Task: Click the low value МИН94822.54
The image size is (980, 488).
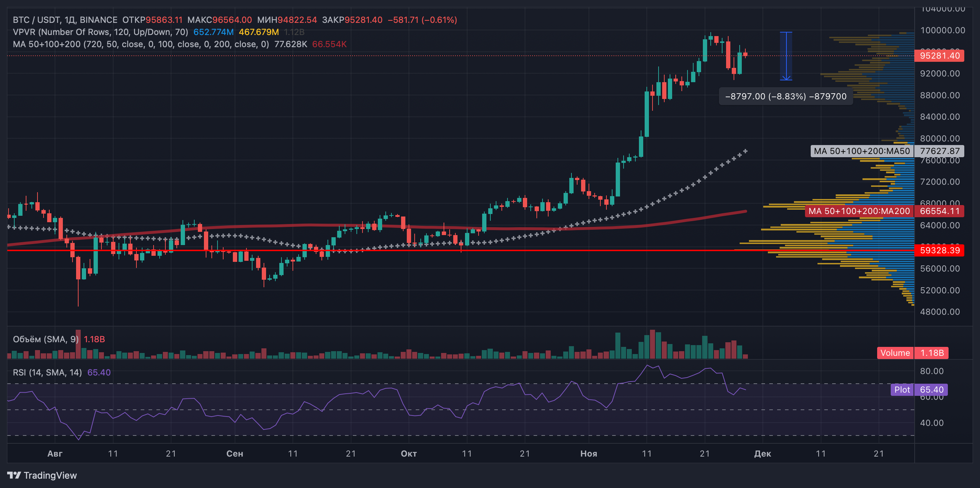Action: click(x=287, y=20)
